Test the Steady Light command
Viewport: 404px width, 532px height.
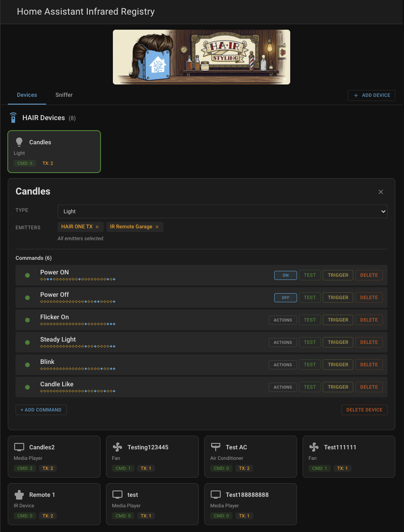(x=309, y=342)
